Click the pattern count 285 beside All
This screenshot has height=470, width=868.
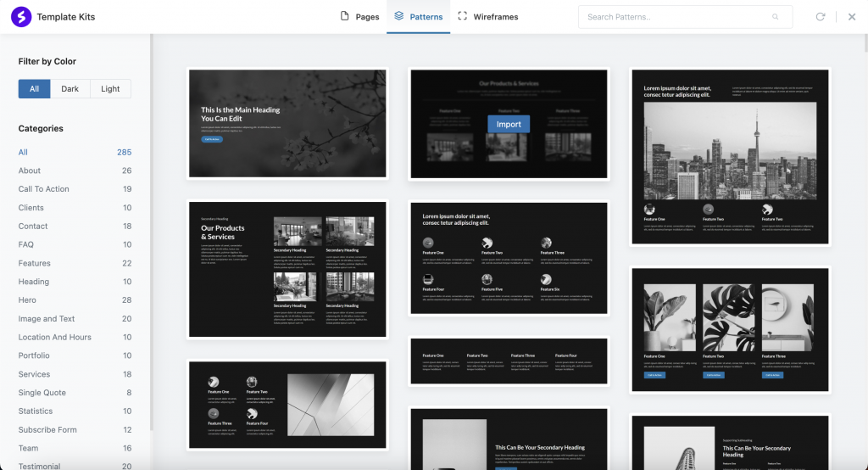coord(124,152)
